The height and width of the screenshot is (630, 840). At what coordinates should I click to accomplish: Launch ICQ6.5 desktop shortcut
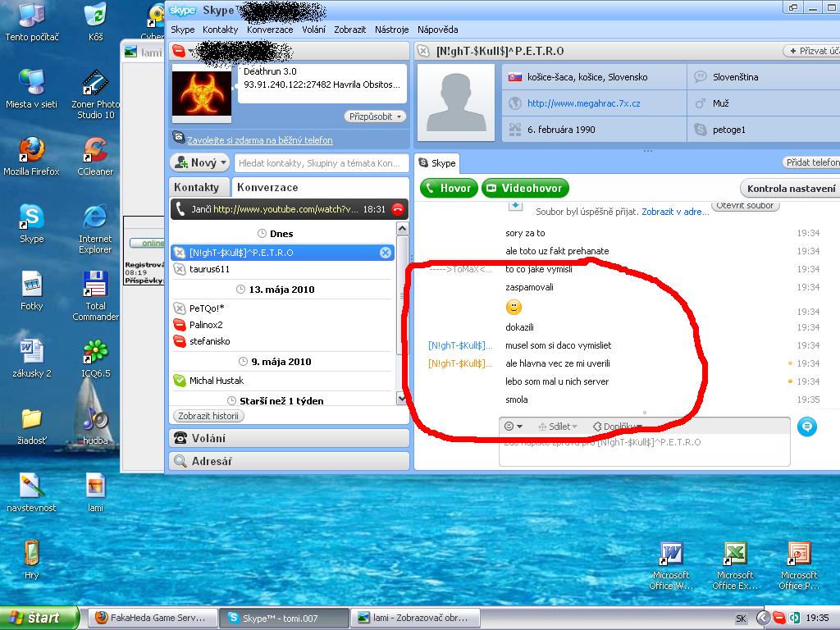click(95, 358)
